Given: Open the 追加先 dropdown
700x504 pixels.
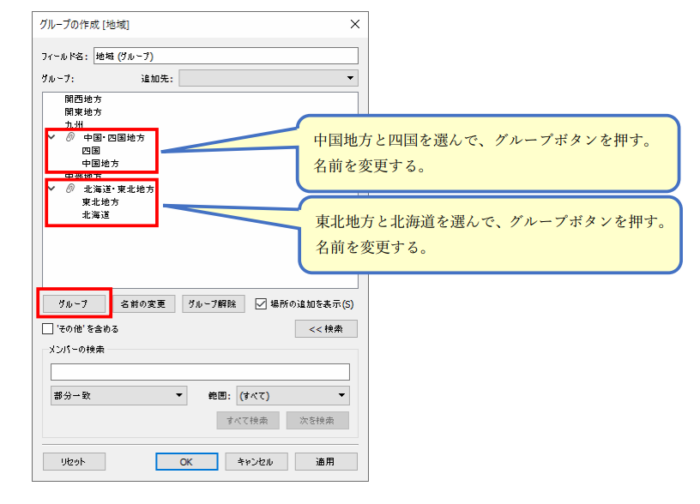Looking at the screenshot, I should [x=269, y=78].
